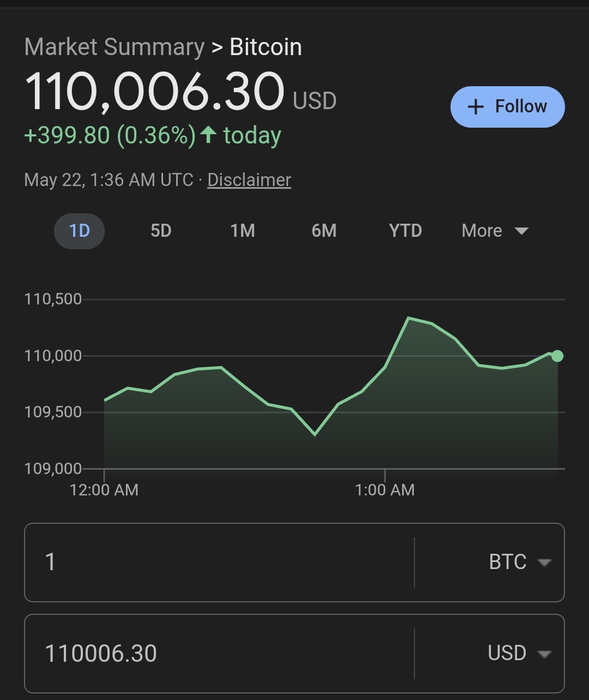Image resolution: width=589 pixels, height=700 pixels.
Task: Click the 109,500 axis label
Action: [x=53, y=412]
